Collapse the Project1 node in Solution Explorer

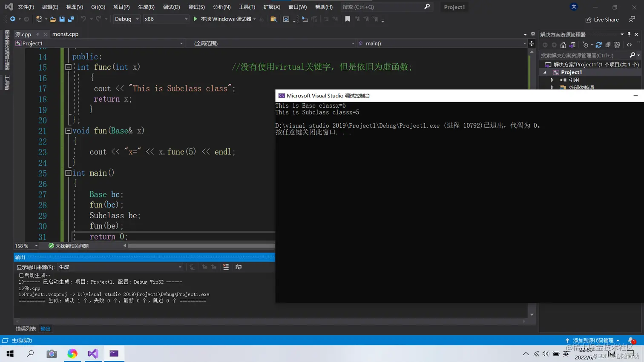tap(545, 72)
